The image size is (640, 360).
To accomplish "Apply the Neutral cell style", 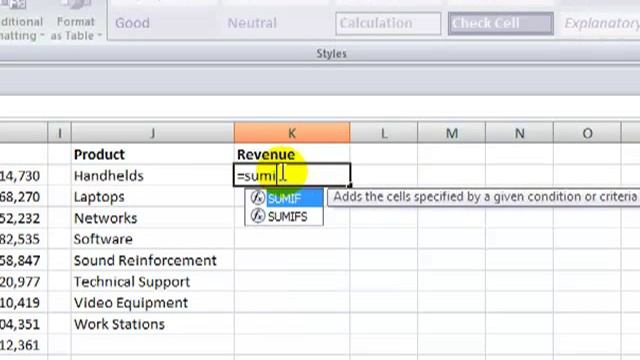I will (x=277, y=23).
